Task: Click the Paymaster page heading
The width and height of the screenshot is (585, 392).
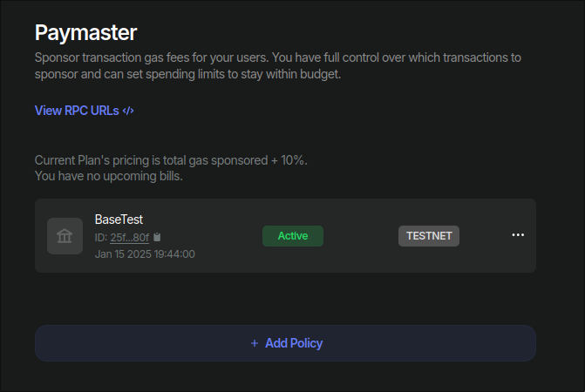Action: pyautogui.click(x=85, y=33)
